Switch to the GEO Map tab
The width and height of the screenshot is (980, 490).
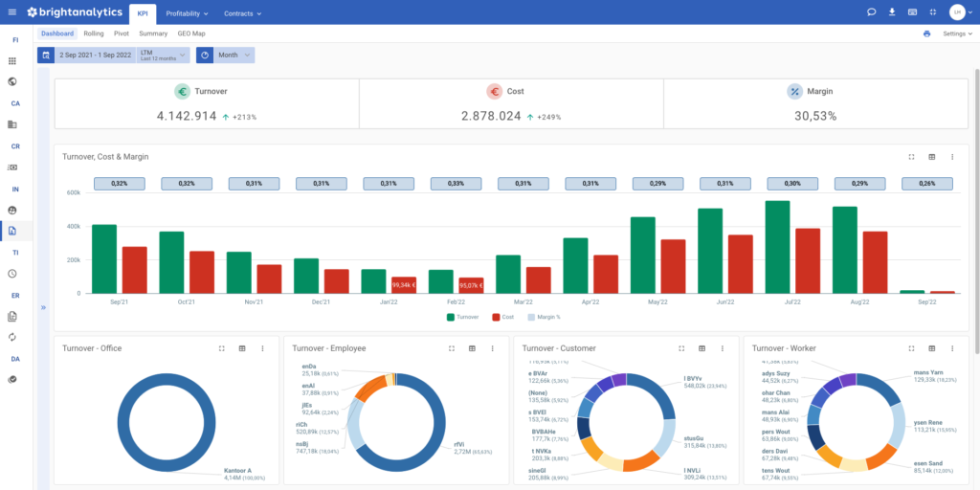tap(191, 33)
